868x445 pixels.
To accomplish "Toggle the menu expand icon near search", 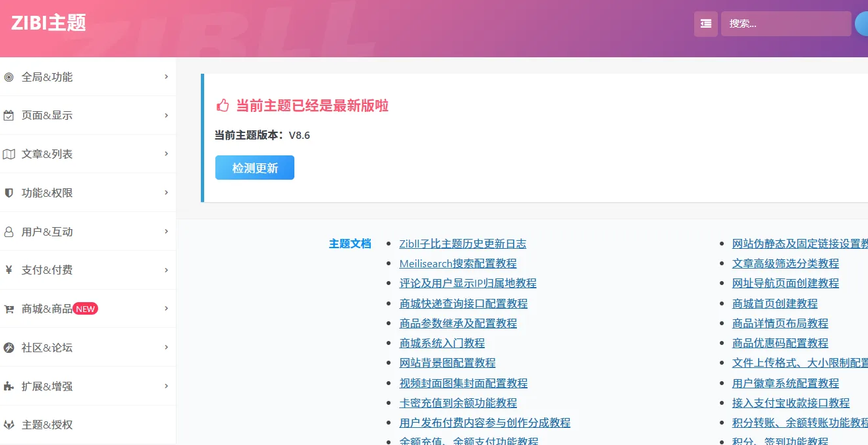I will pos(705,24).
